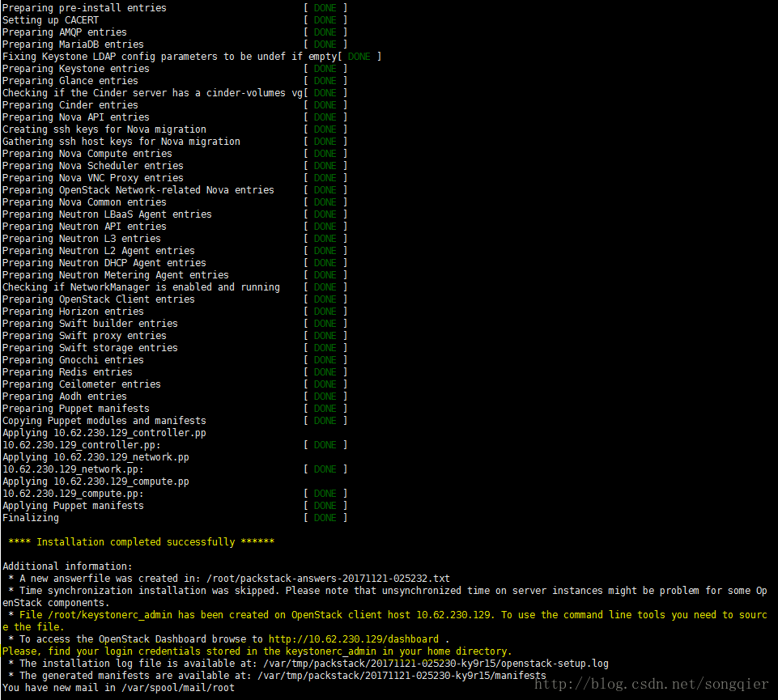The height and width of the screenshot is (700, 778).
Task: Click 'Checking if NetworkManager is enabled' line
Action: pyautogui.click(x=142, y=288)
